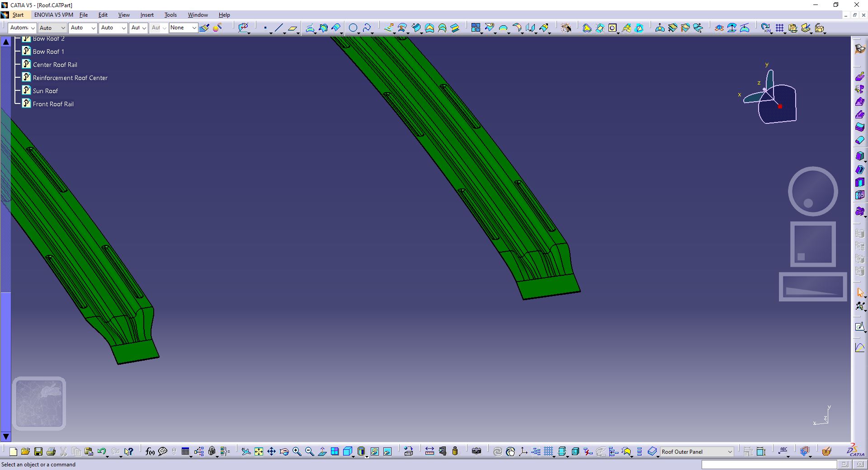Click the Capture camera icon
The width and height of the screenshot is (868, 470).
[476, 451]
